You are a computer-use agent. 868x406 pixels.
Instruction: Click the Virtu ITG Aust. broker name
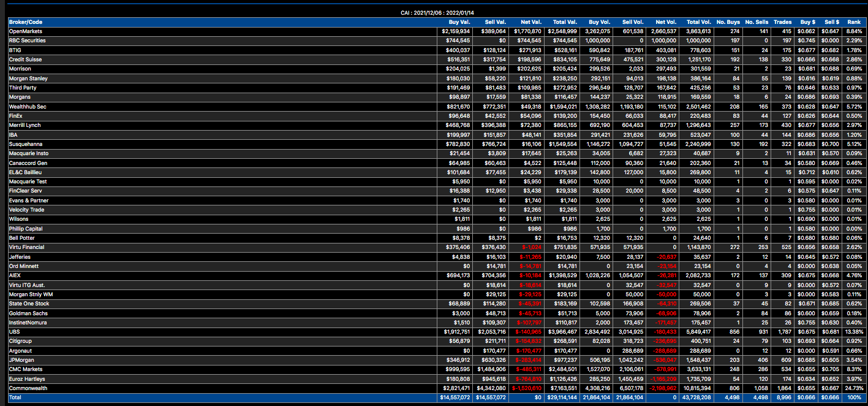27,285
